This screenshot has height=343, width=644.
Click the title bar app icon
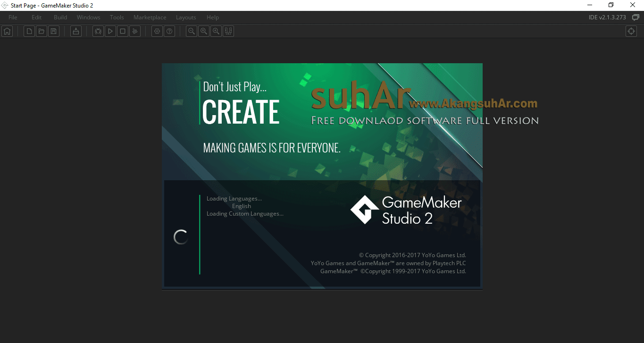(5, 5)
